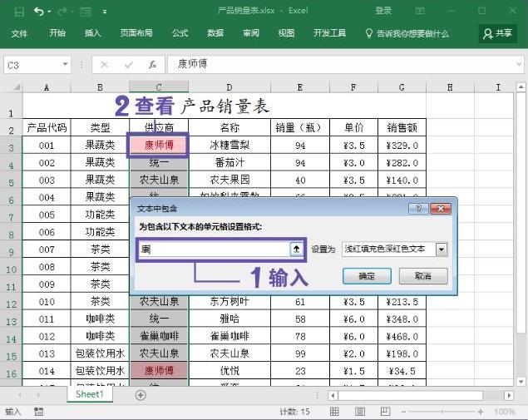Open the 浅红填充色深红色文本 format dropdown

click(x=442, y=250)
